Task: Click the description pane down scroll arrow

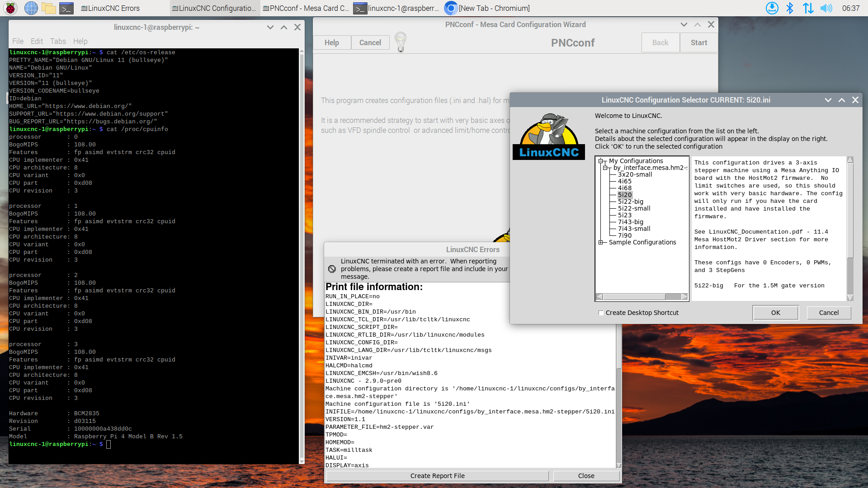Action: pyautogui.click(x=850, y=298)
